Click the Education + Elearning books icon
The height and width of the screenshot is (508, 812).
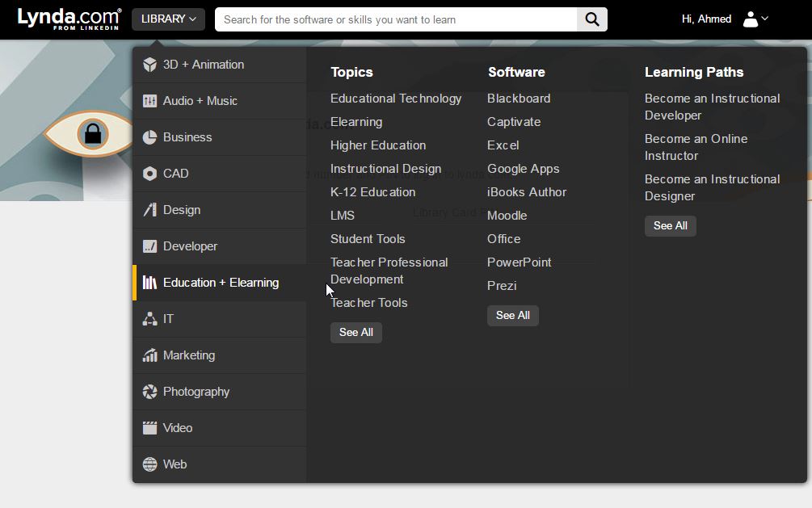pyautogui.click(x=149, y=282)
